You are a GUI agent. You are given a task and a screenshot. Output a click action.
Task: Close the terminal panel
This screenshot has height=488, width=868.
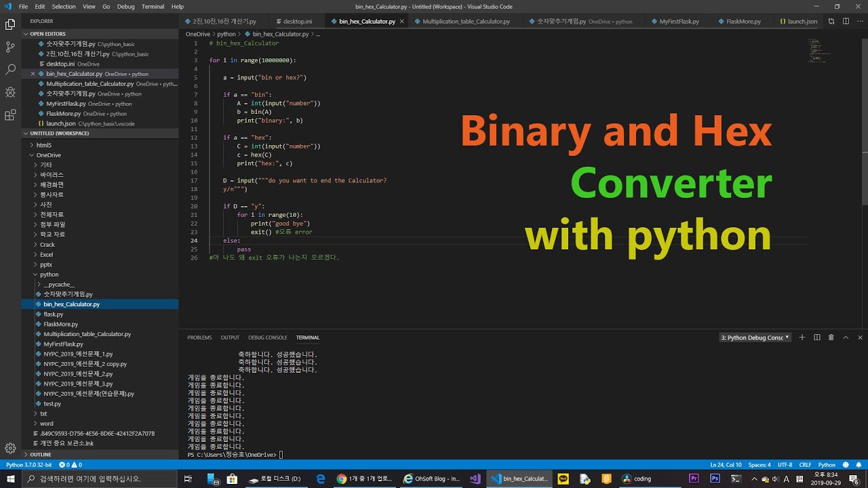click(x=861, y=338)
